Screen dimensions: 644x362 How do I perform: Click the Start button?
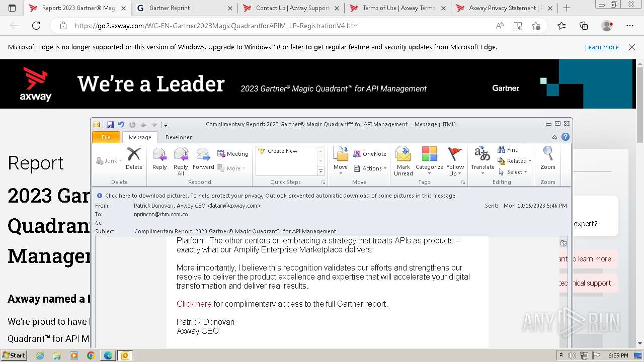[14, 355]
